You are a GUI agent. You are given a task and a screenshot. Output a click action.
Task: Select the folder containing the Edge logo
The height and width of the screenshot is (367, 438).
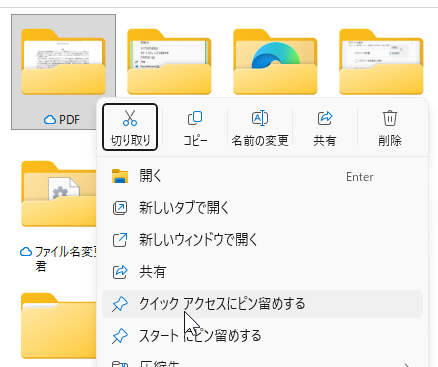[x=275, y=62]
